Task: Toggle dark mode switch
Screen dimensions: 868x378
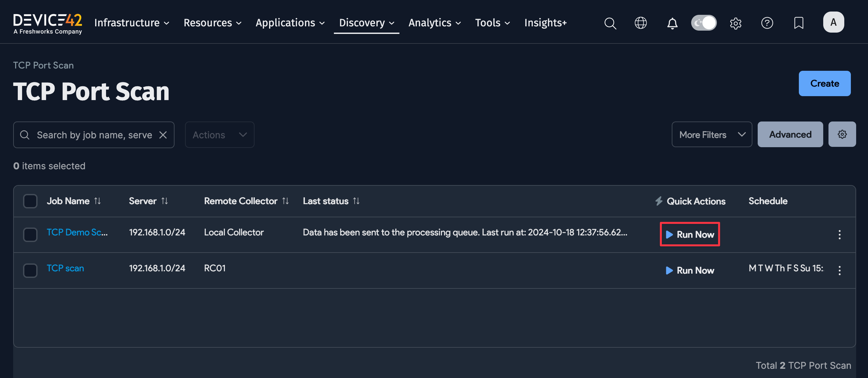Action: point(704,23)
